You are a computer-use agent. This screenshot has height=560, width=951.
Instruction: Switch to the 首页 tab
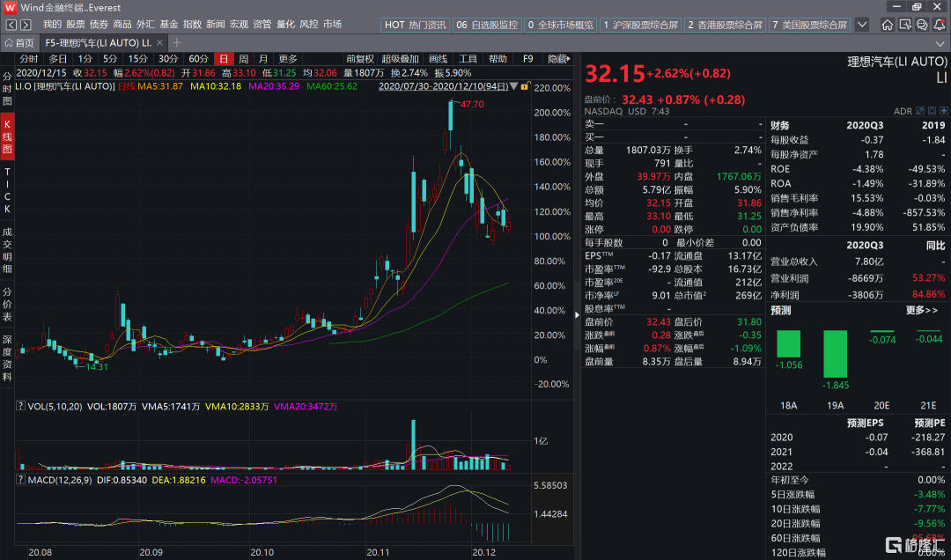pyautogui.click(x=19, y=42)
